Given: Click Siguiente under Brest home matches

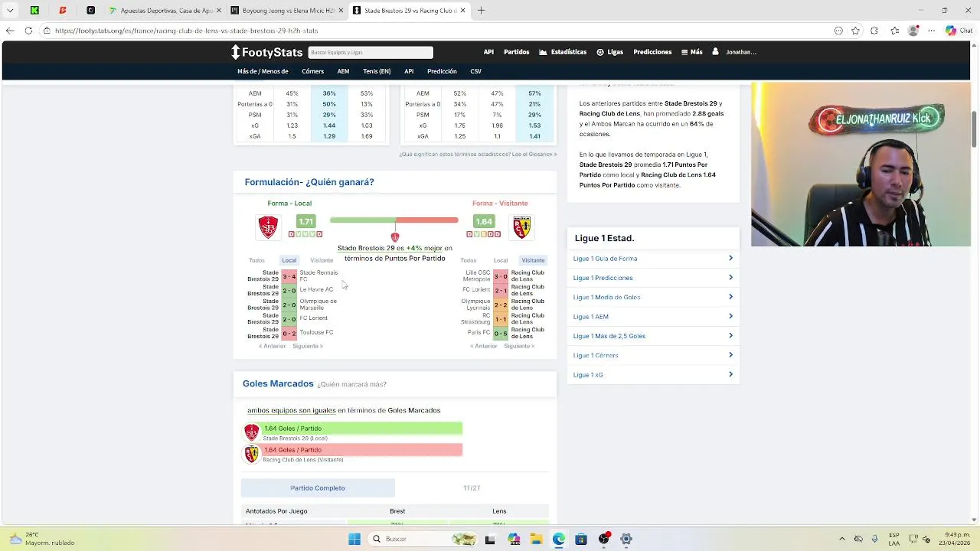Looking at the screenshot, I should point(307,346).
